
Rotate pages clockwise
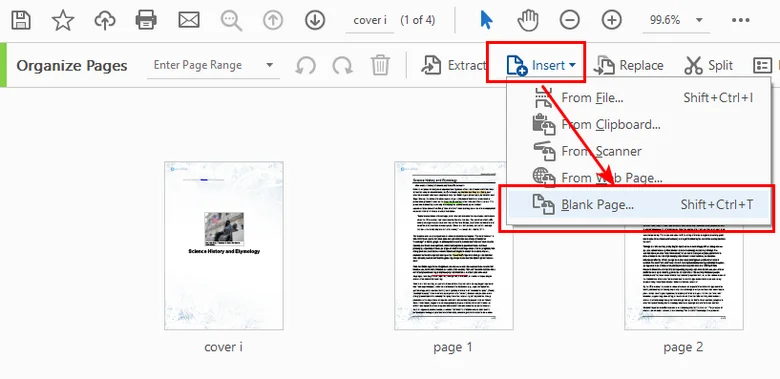coord(343,66)
